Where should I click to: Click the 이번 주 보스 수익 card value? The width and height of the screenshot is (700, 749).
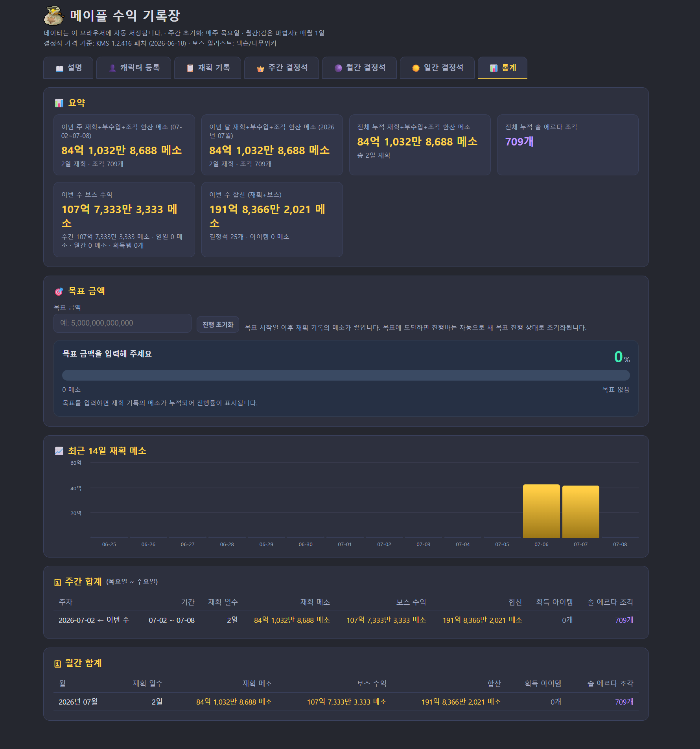(120, 216)
